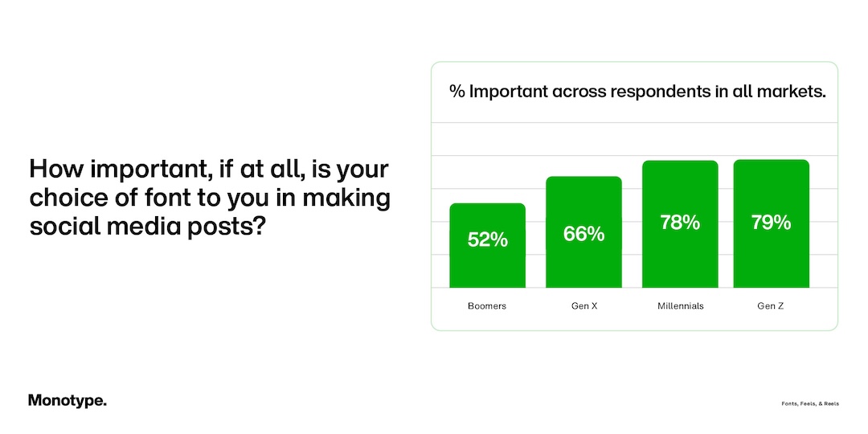868x434 pixels.
Task: Click the 78% value on Millennials bar
Action: point(680,223)
